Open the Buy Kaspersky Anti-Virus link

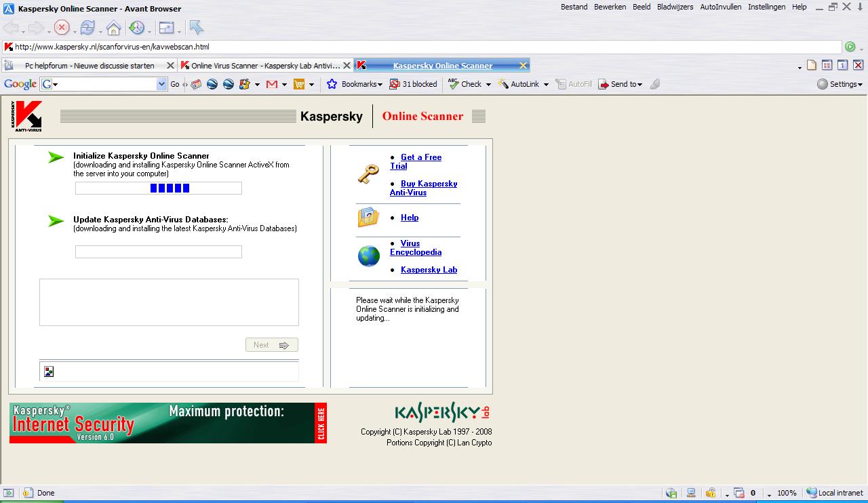423,188
